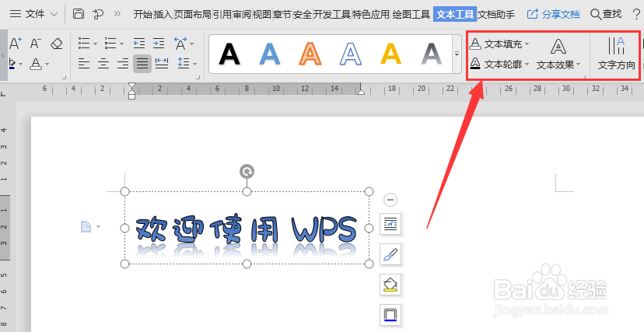Expand the 文件 menu dropdown arrow
644x332 pixels.
54,14
